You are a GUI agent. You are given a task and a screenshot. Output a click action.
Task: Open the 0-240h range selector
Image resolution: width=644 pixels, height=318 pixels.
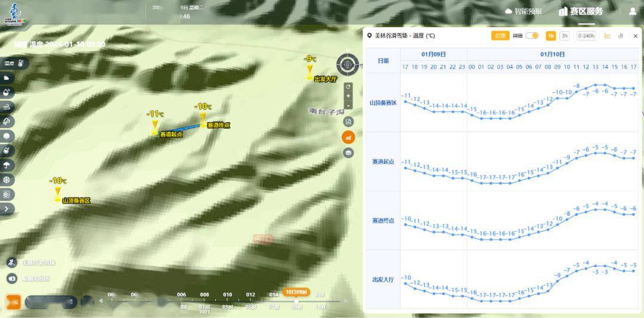click(586, 36)
